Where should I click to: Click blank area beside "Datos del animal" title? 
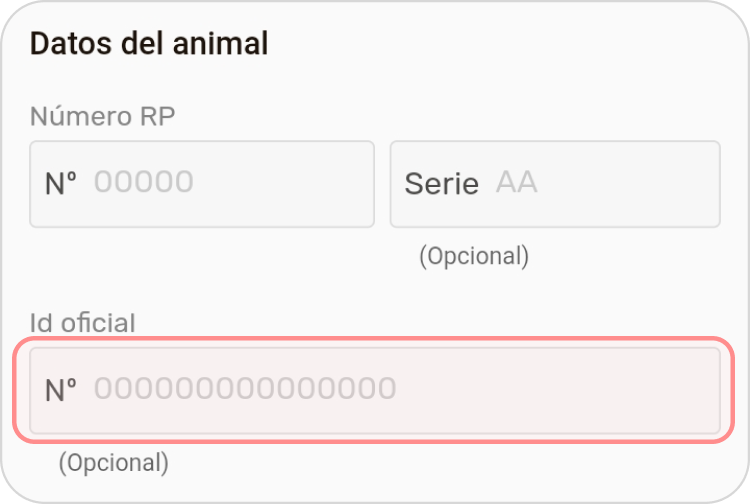500,44
